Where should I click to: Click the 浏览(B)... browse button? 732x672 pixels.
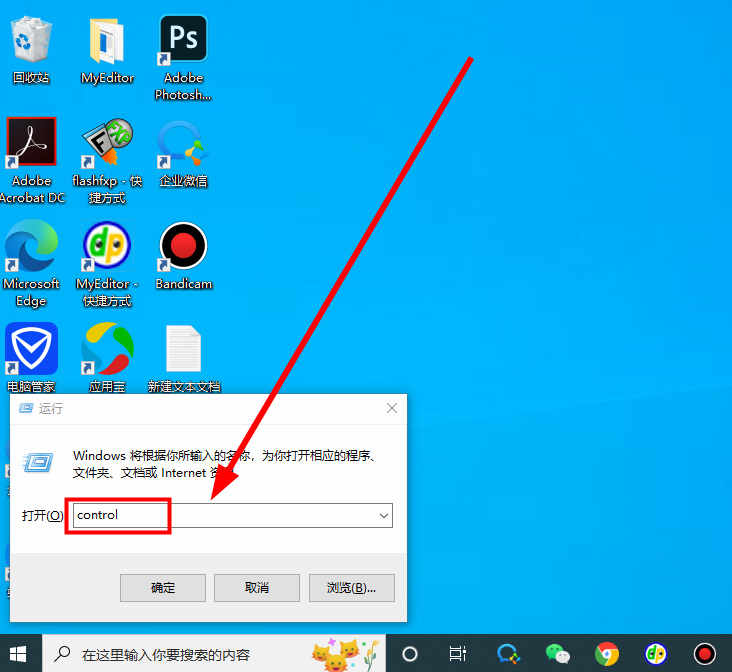click(x=352, y=588)
